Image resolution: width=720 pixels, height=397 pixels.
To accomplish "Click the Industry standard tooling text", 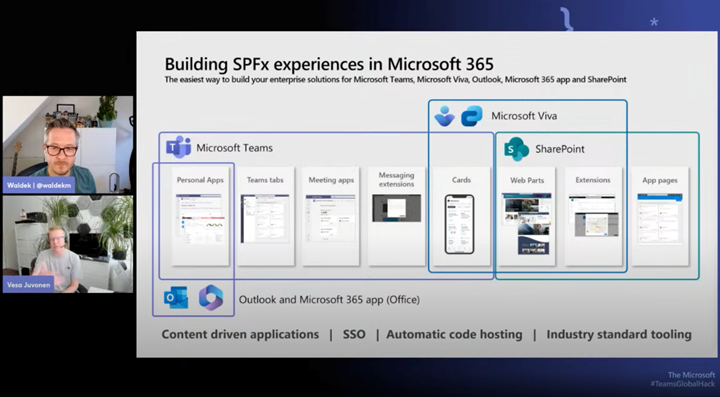I will (619, 335).
